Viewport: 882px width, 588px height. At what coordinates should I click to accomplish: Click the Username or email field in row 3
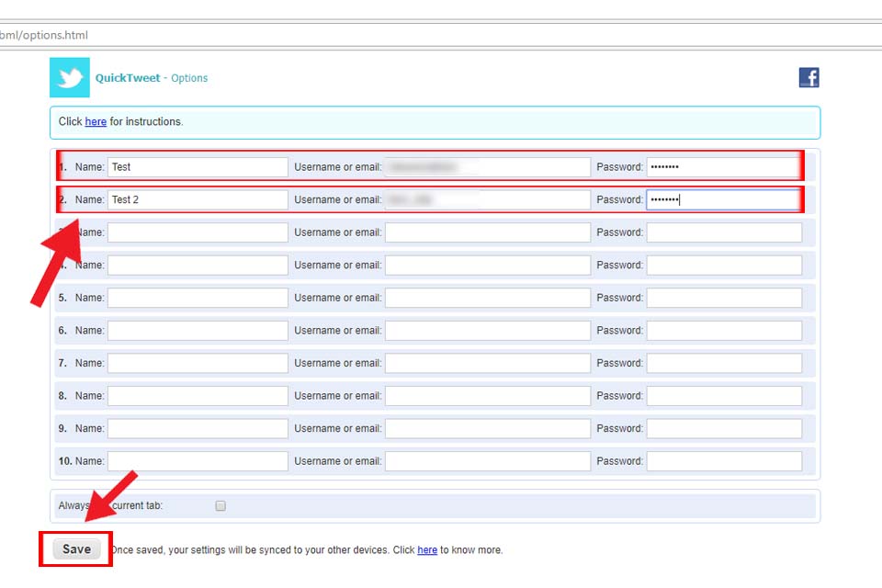click(487, 232)
